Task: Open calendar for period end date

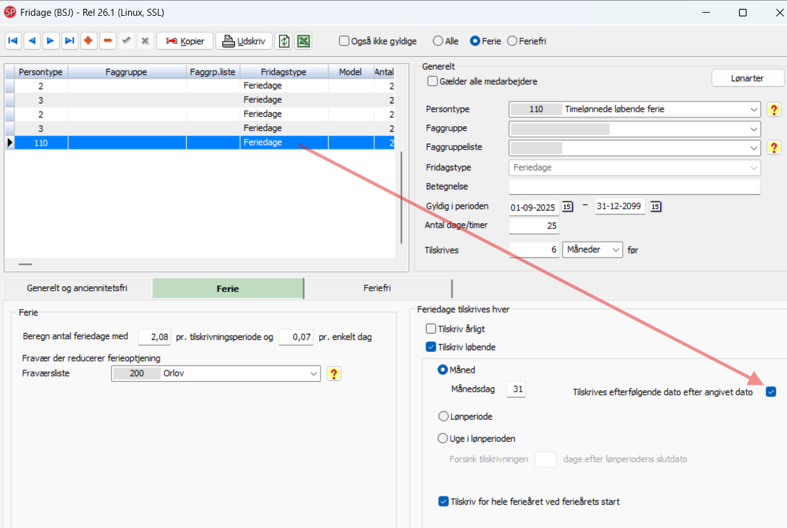Action: coord(655,206)
